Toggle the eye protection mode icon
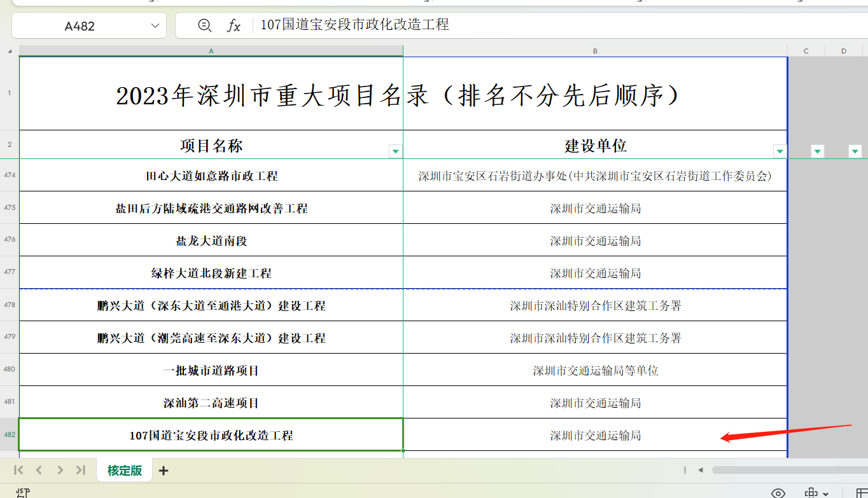 [778, 493]
